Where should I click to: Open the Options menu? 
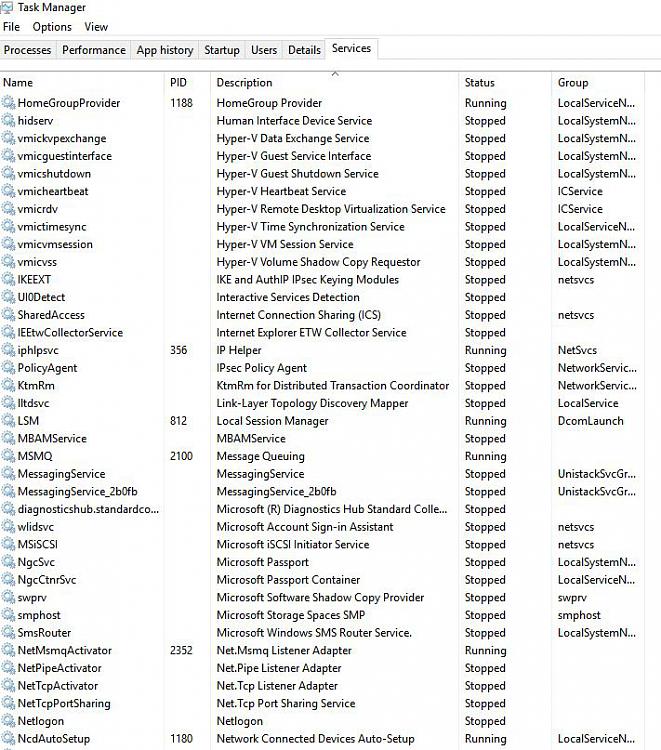[52, 27]
